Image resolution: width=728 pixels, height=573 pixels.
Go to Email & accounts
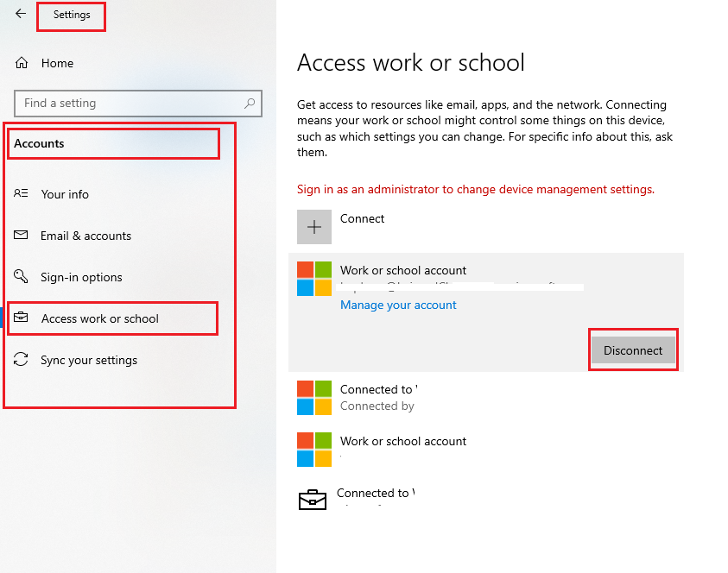pos(85,236)
